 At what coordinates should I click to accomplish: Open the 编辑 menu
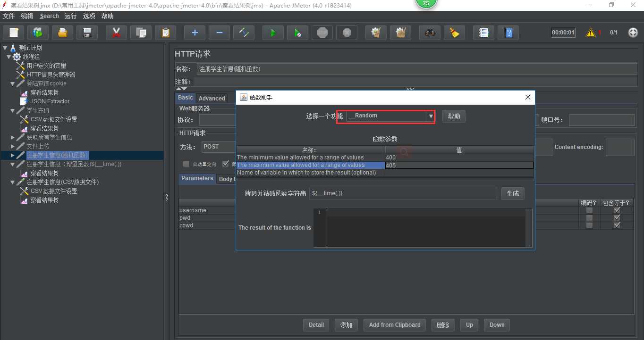(27, 16)
